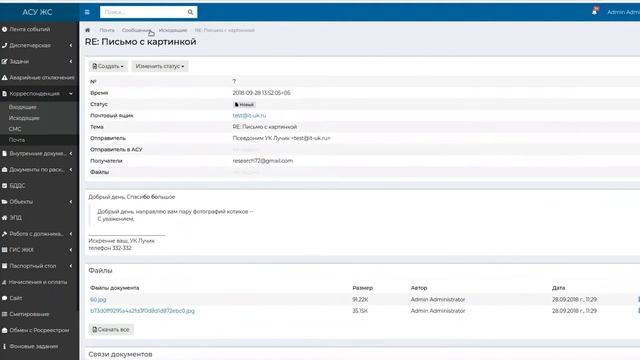Open the 60.jpg file link
Viewport: 640px width, 360px height.
pos(98,300)
